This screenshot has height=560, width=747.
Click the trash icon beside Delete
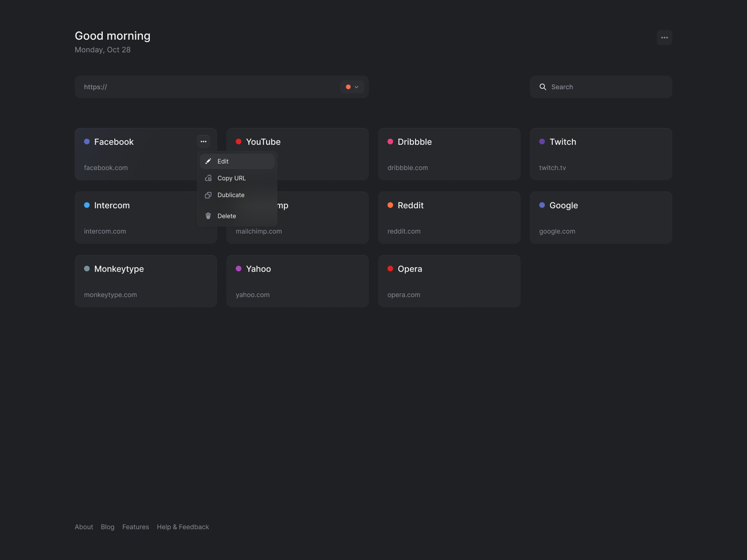click(208, 216)
